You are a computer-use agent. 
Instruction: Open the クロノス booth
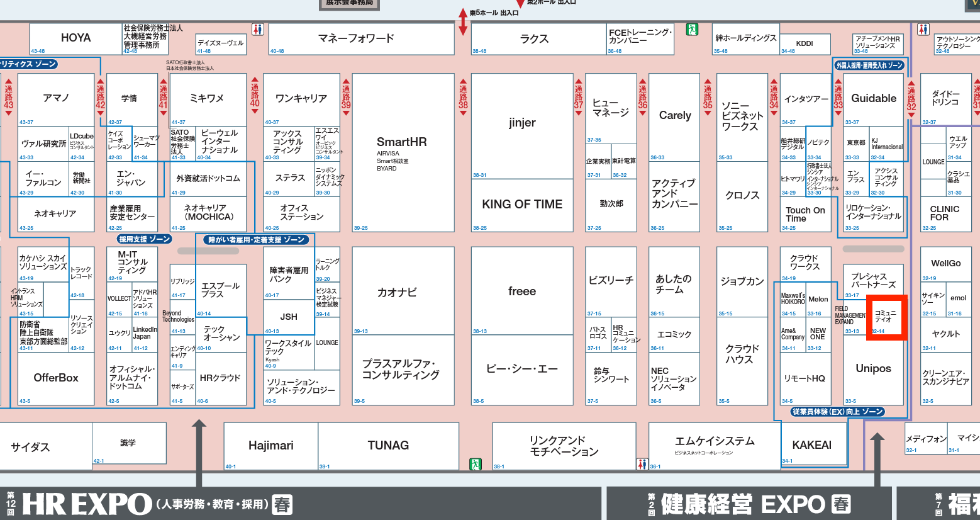[742, 196]
